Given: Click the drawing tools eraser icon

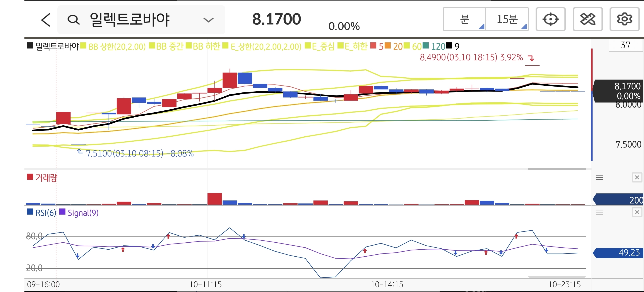Looking at the screenshot, I should 587,19.
